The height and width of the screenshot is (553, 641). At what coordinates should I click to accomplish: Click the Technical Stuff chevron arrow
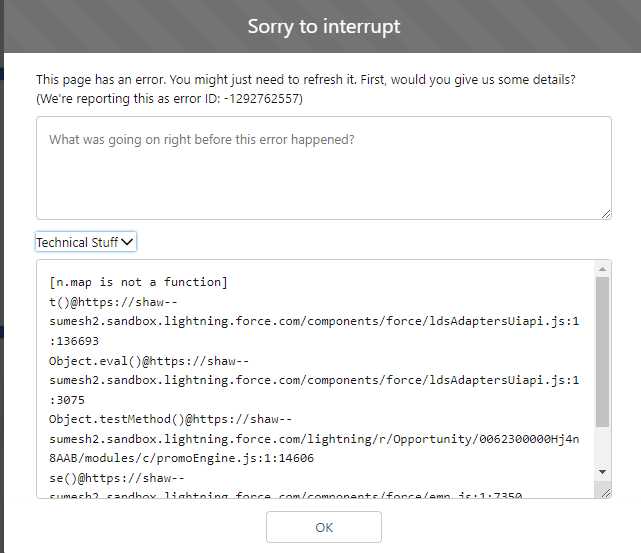(x=127, y=242)
